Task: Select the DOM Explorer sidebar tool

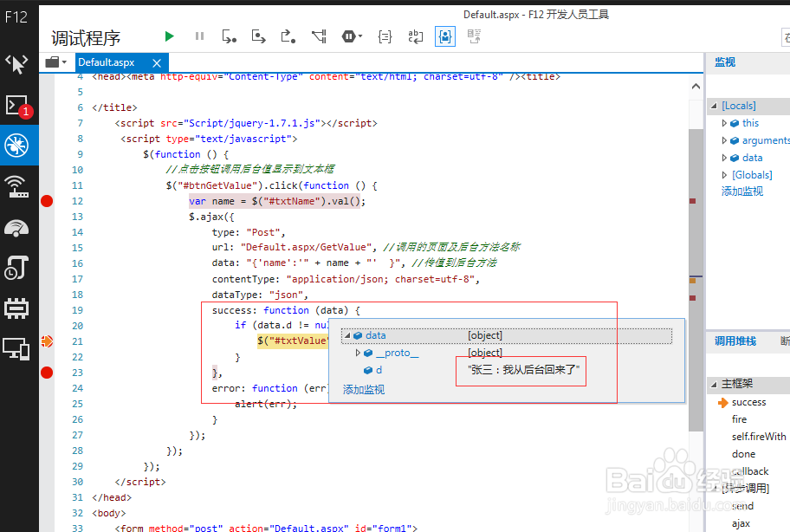Action: click(16, 64)
